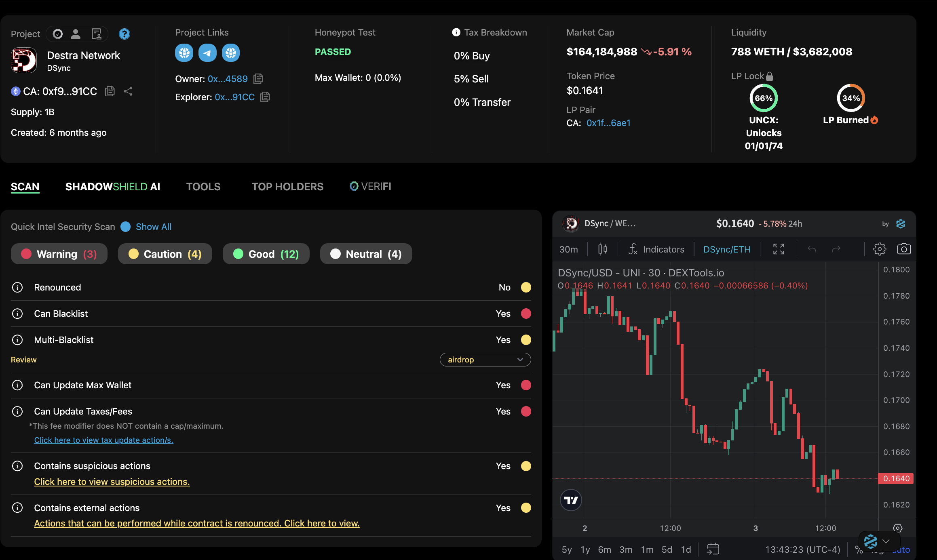This screenshot has height=560, width=937.
Task: Open chart settings gear icon
Action: [880, 249]
